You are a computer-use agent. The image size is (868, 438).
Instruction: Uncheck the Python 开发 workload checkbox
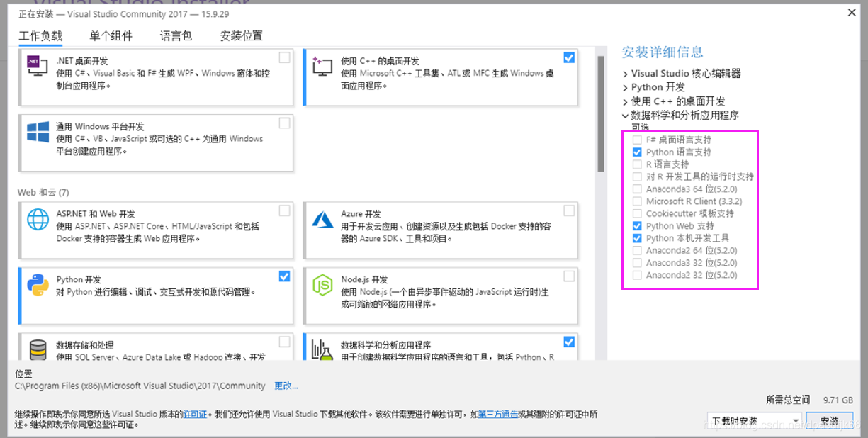[284, 276]
